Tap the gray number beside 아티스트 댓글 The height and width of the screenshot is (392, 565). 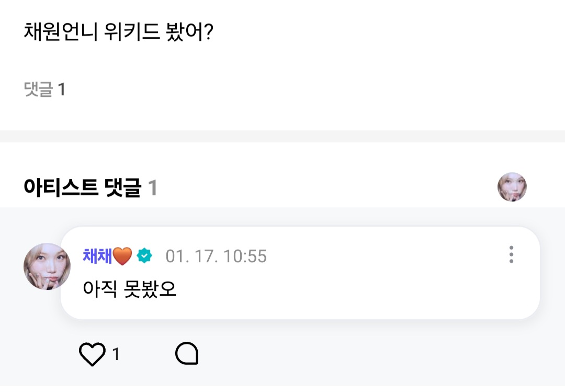(x=152, y=188)
